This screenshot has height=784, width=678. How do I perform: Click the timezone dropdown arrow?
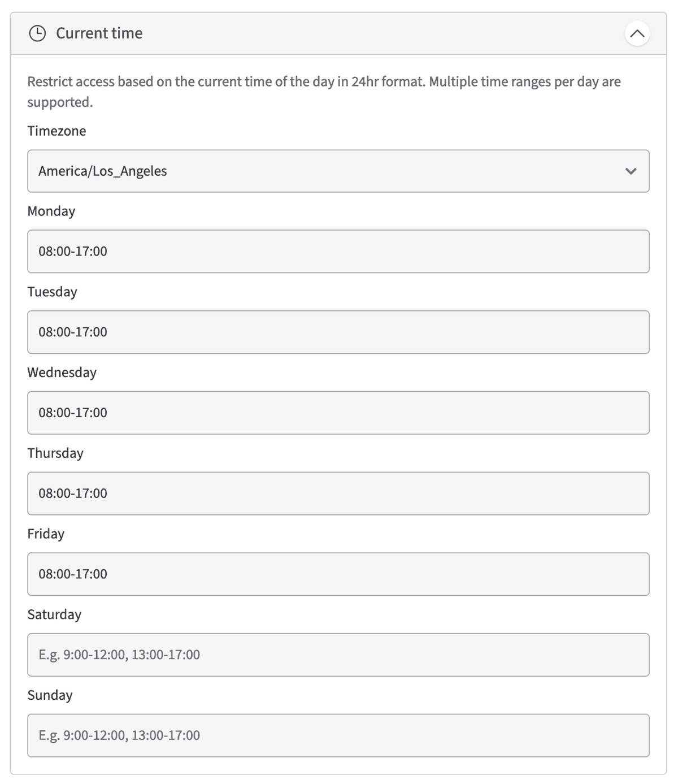click(x=631, y=171)
